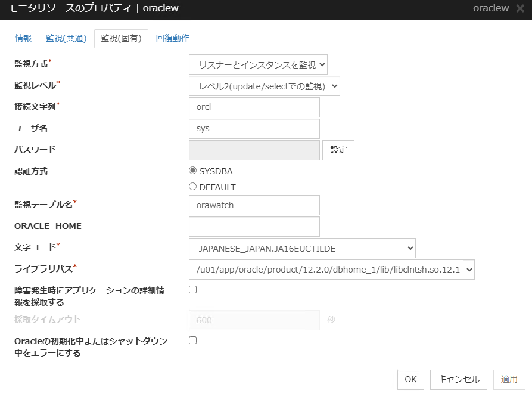Select the SYSDBA authentication radio button
532x393 pixels.
point(192,171)
